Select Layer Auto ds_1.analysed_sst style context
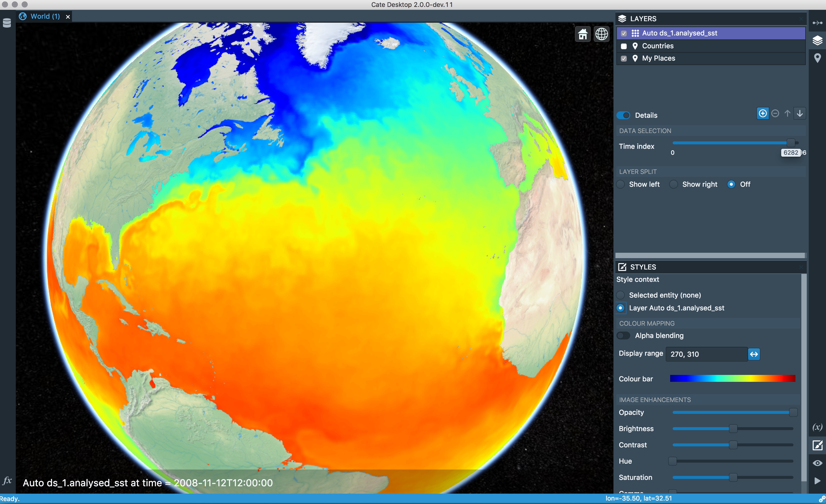The image size is (826, 504). tap(621, 308)
